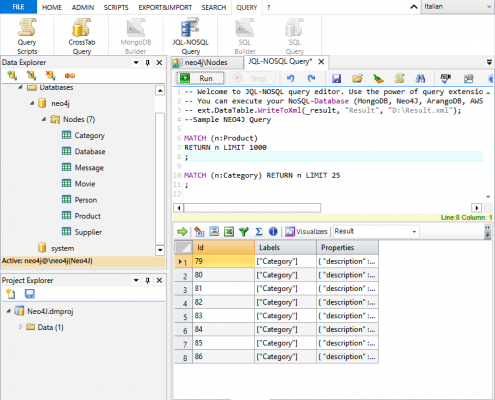The height and width of the screenshot is (400, 495).
Task: Open the FILE menu
Action: click(x=18, y=7)
